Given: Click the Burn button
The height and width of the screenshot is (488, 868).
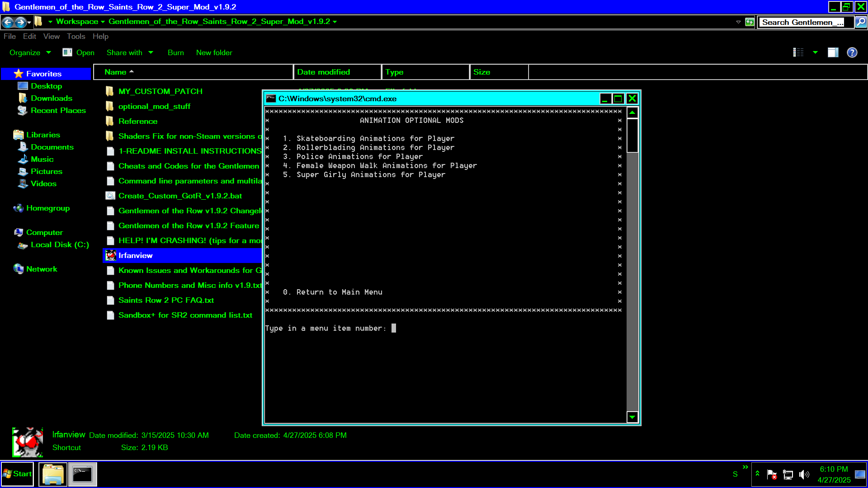Looking at the screenshot, I should [176, 53].
